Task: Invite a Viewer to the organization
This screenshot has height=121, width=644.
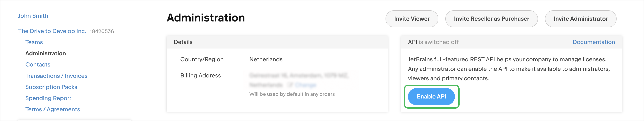Action: coord(412,19)
